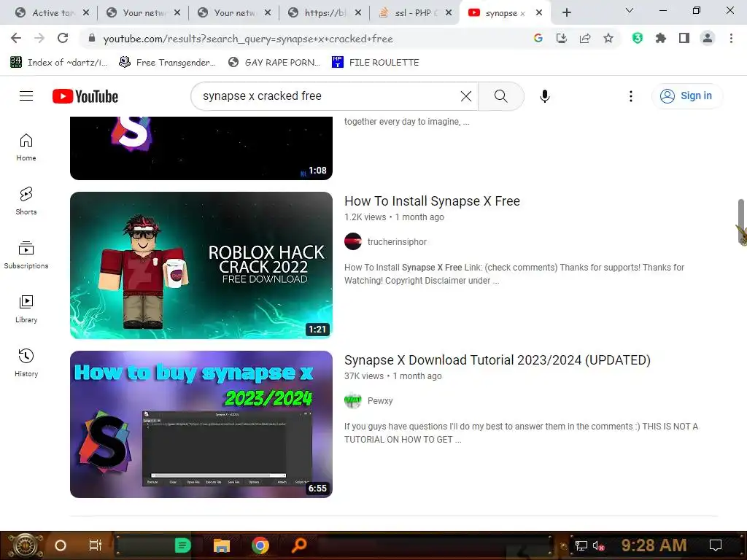
Task: Open the Google icon in address bar
Action: [538, 38]
